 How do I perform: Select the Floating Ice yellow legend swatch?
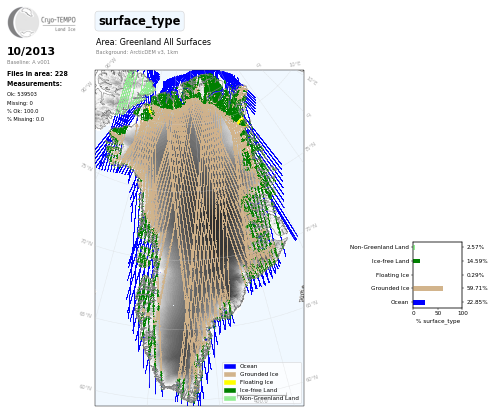pyautogui.click(x=230, y=382)
